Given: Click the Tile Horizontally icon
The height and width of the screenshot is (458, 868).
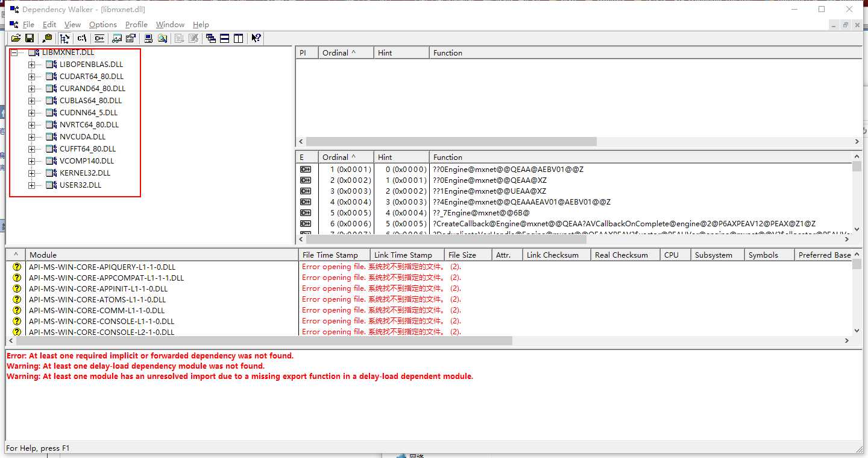Looking at the screenshot, I should (224, 38).
